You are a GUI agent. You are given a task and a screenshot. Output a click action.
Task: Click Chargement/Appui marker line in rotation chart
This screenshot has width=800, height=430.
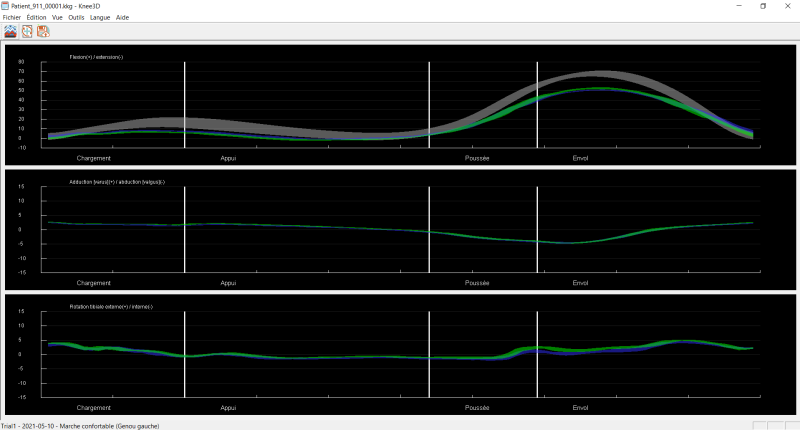pyautogui.click(x=185, y=355)
